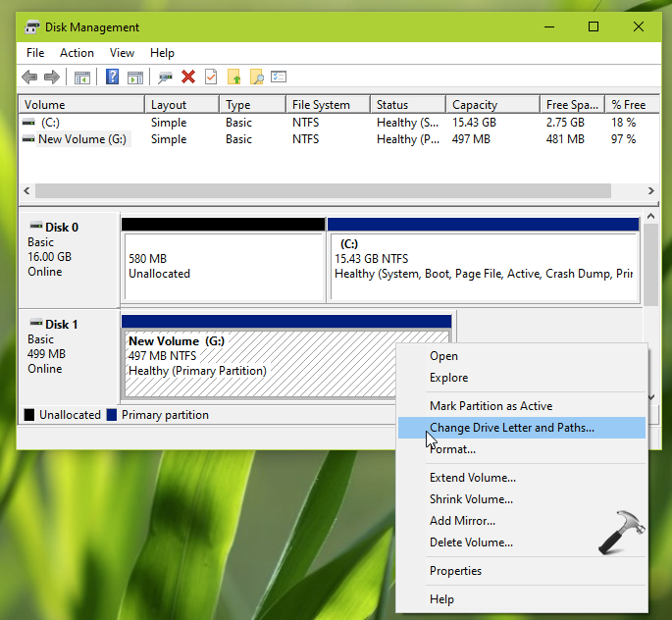This screenshot has width=672, height=620.
Task: Click the red X Delete toolbar icon
Action: tap(188, 77)
